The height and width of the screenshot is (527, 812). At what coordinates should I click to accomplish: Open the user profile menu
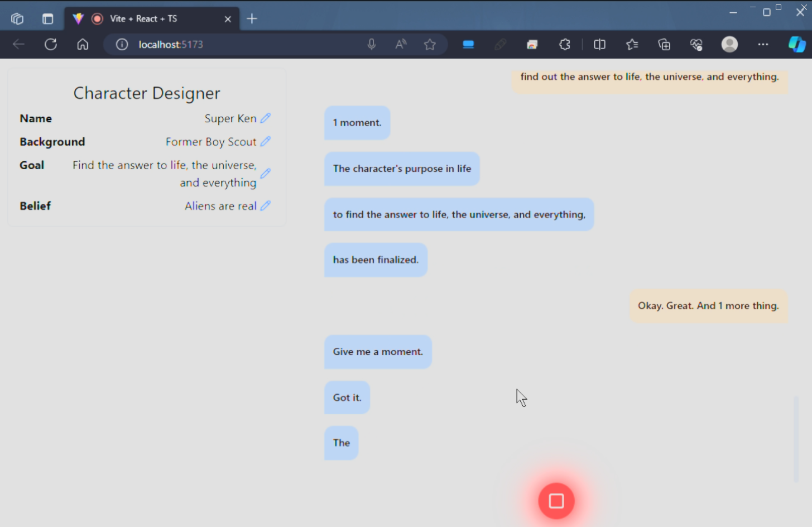(729, 45)
